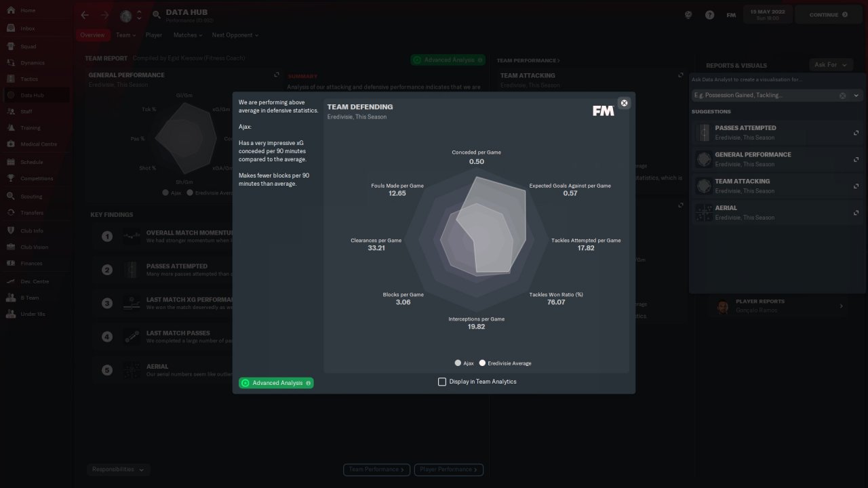Open the Tactics screen

pos(35,79)
